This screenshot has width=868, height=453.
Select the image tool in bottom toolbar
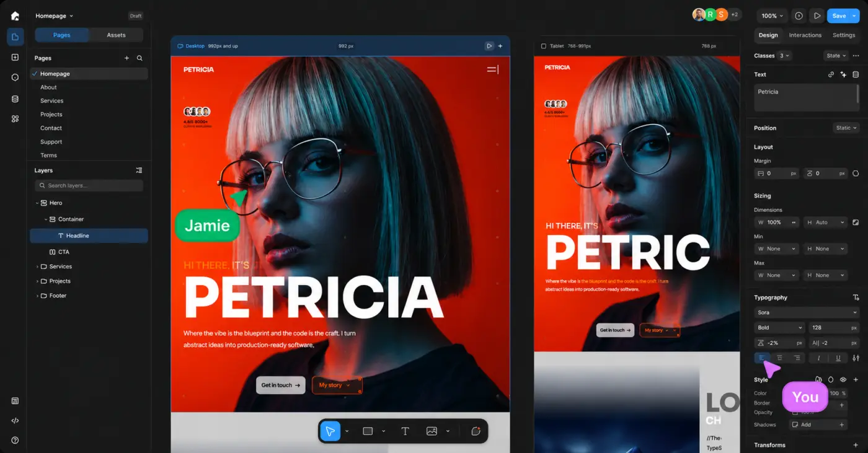click(x=432, y=431)
